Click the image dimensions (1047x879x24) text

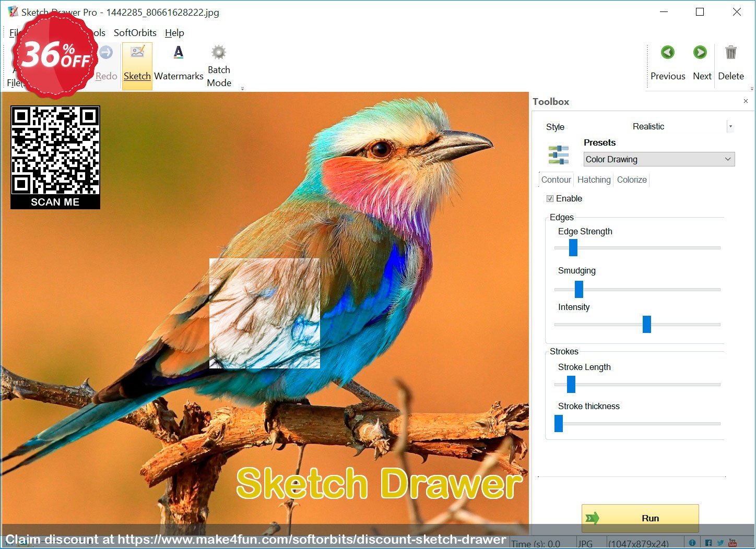click(x=638, y=543)
